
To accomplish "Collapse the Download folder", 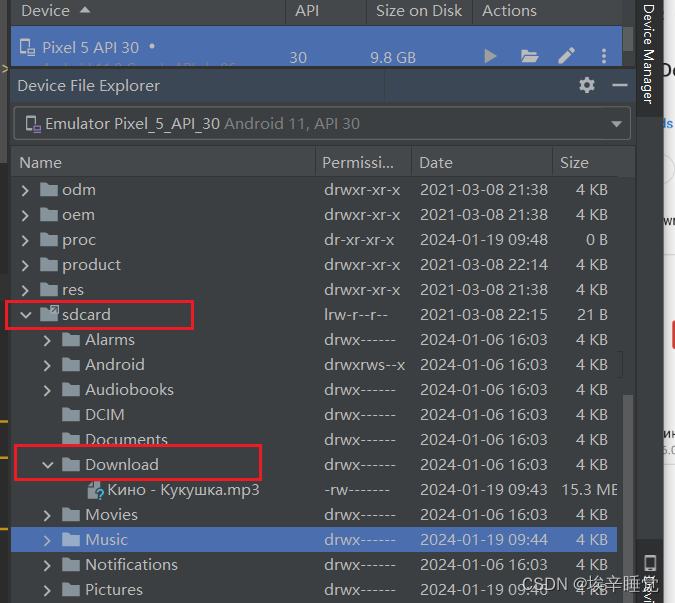I will 48,465.
